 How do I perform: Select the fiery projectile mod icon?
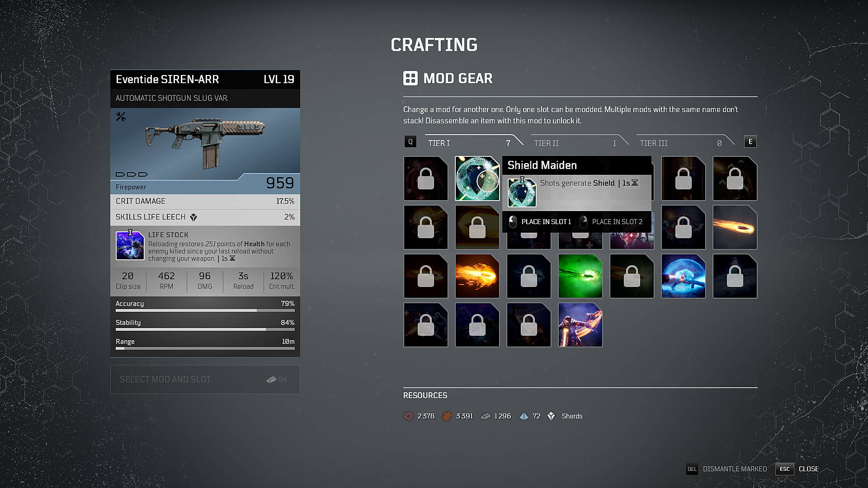click(x=477, y=276)
